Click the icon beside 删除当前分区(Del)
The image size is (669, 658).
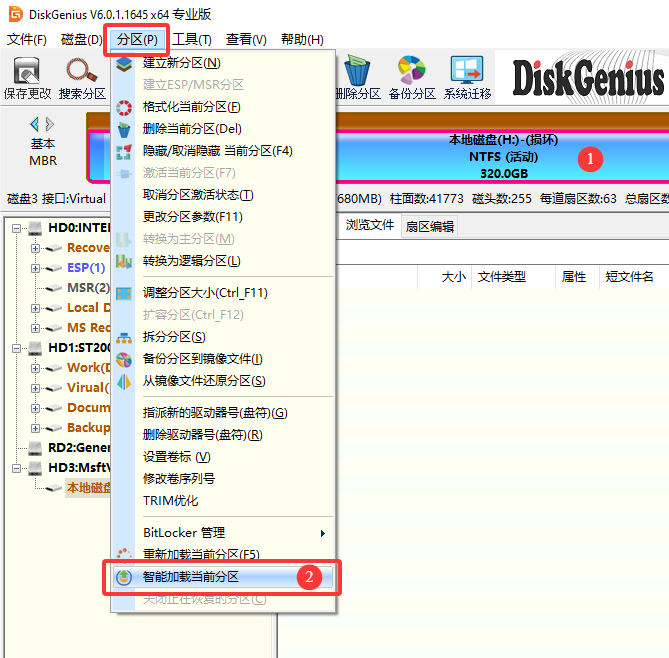[x=124, y=130]
